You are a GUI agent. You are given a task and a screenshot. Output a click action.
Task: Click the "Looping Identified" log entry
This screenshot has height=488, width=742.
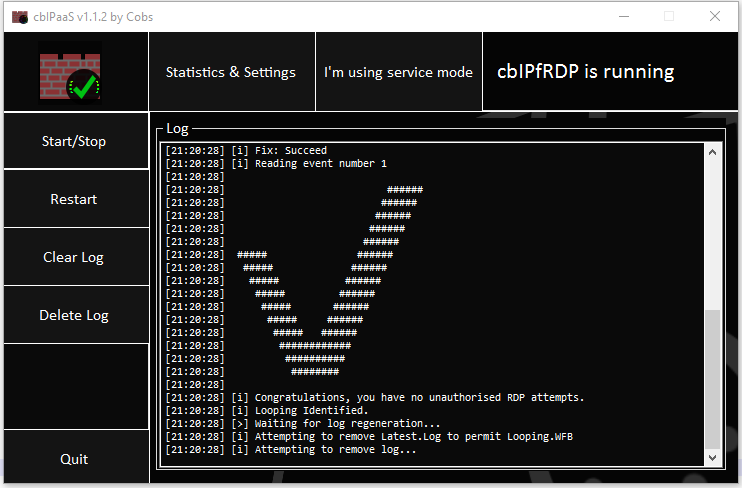click(x=311, y=410)
